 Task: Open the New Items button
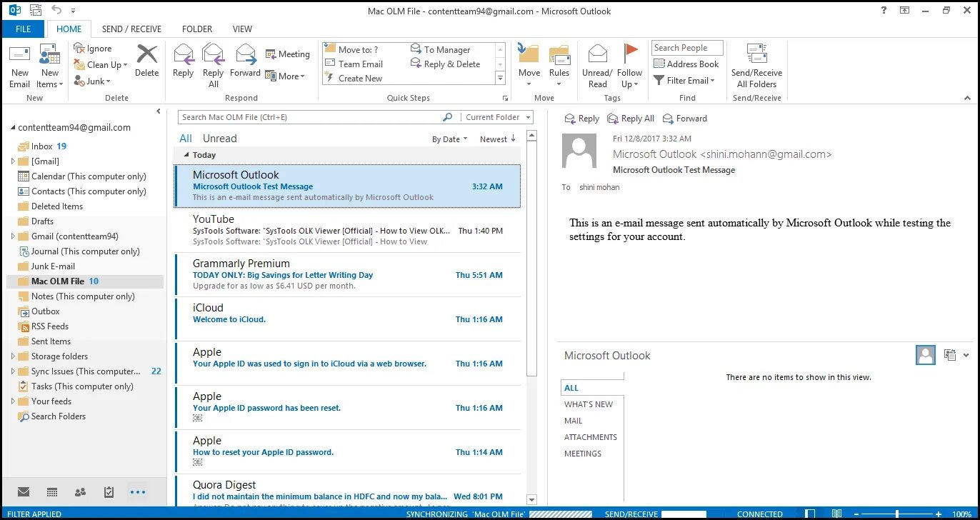point(50,66)
